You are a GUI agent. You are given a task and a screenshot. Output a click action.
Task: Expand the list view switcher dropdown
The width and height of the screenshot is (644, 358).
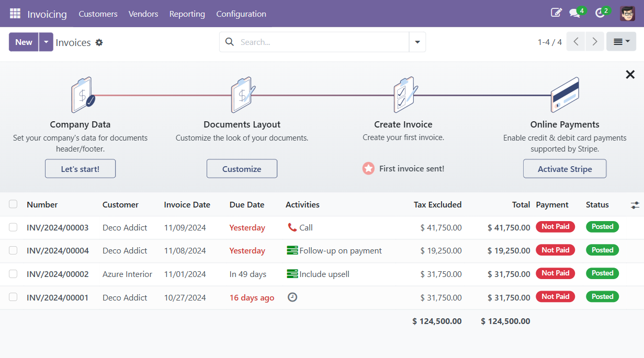(621, 42)
